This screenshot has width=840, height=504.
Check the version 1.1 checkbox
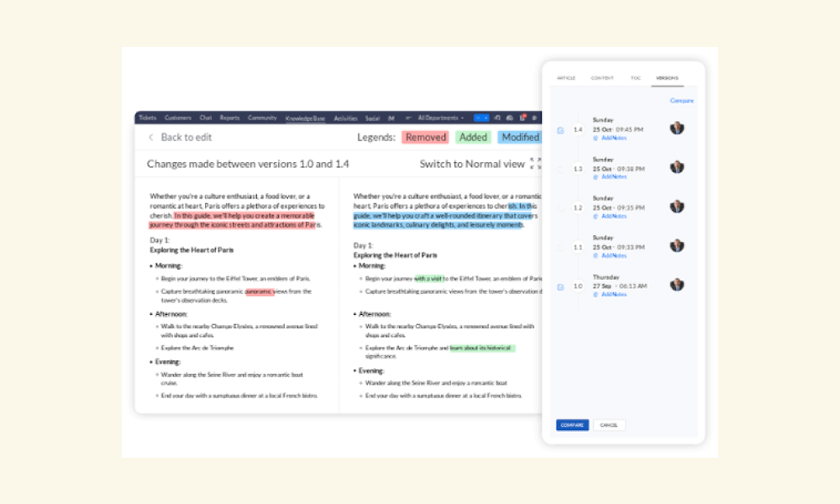[x=560, y=248]
